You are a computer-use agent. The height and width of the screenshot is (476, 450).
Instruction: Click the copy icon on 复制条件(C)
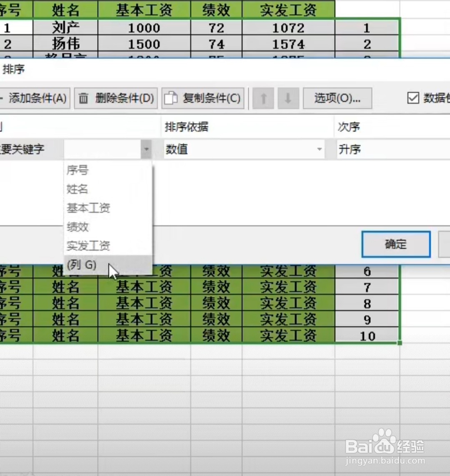pos(171,98)
